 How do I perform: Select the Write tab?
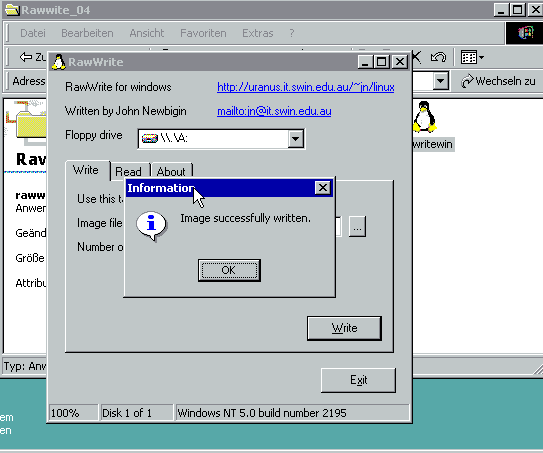tap(86, 170)
